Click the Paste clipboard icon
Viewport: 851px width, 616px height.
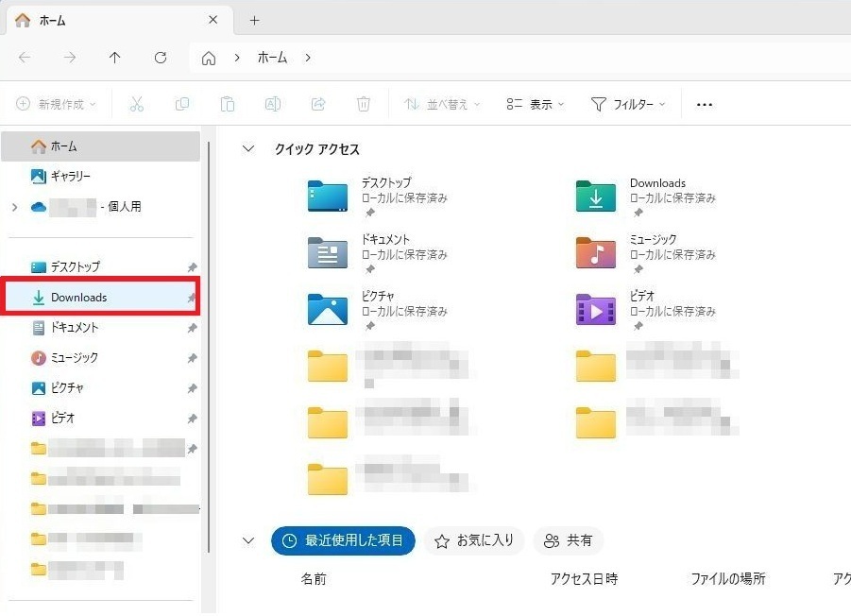coord(228,105)
